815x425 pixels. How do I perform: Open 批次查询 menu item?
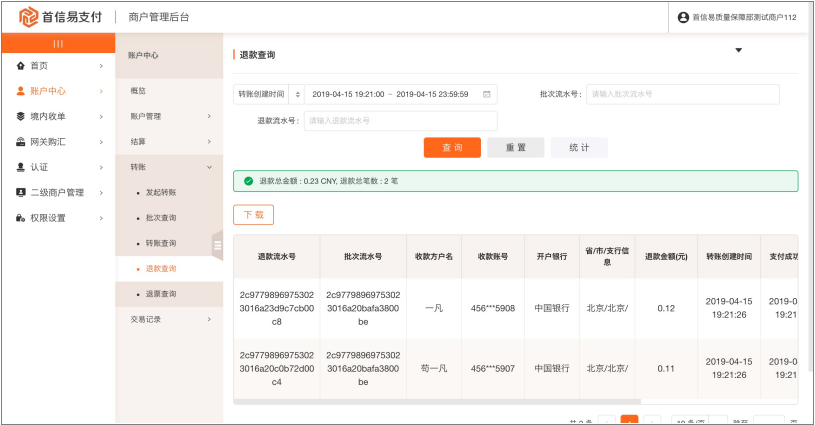pos(161,218)
